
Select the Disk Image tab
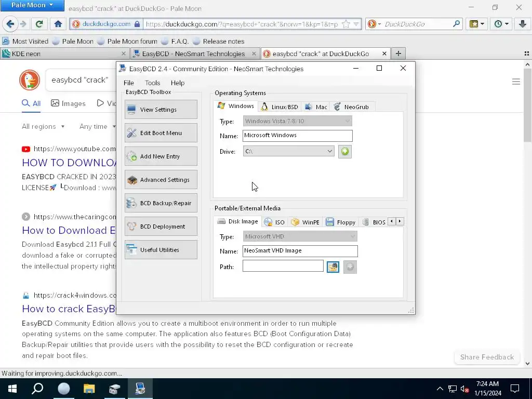coord(238,221)
